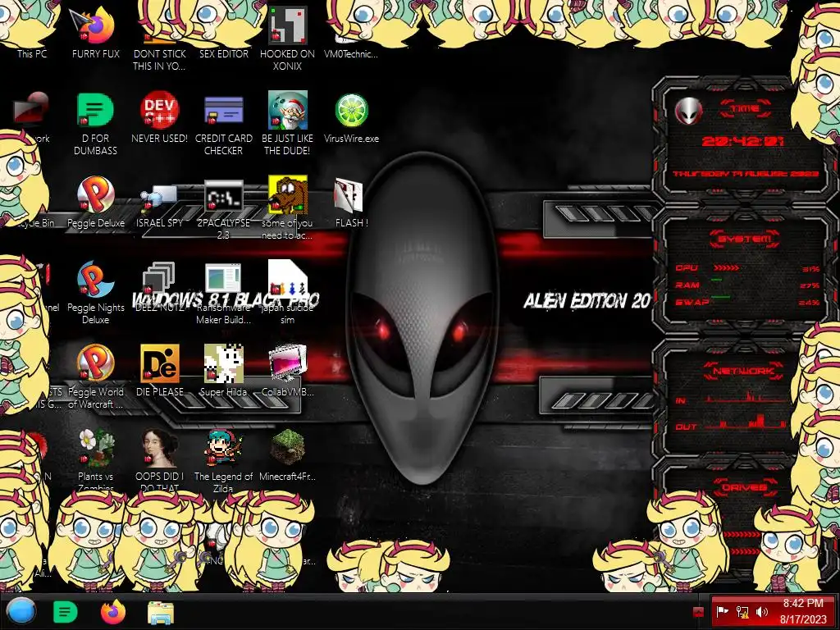Open the Peggle Nights Deluxe shortcut
Screen dimensions: 840x630
[x=95, y=280]
